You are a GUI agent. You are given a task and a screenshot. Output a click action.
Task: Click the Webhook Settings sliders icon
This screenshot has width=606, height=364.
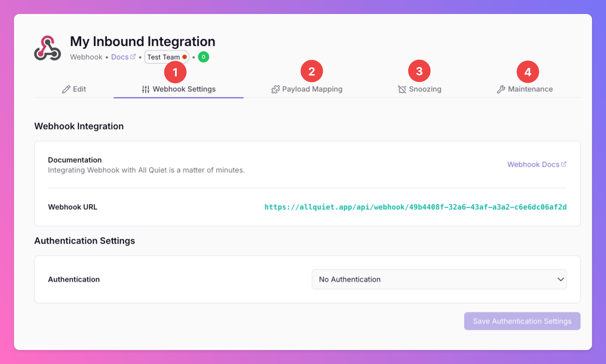pos(146,89)
